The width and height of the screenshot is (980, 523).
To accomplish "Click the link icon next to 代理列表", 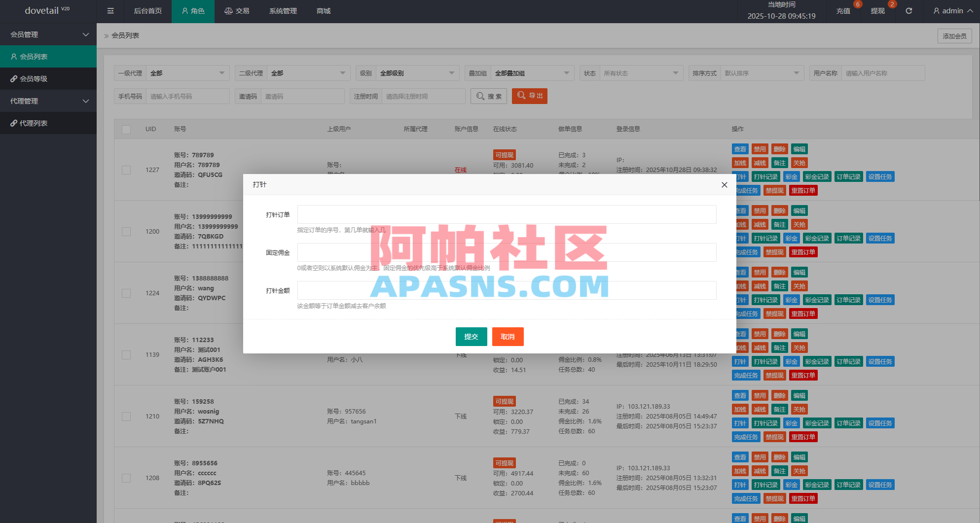I will point(14,123).
